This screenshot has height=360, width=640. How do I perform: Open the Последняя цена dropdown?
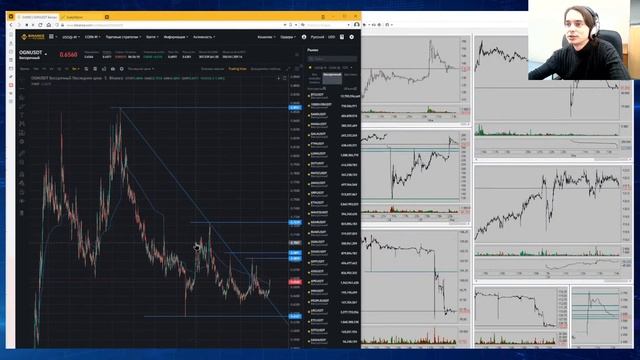pyautogui.click(x=141, y=69)
